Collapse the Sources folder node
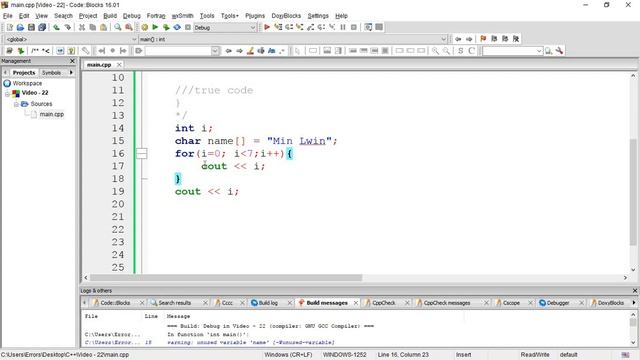The image size is (640, 360). click(16, 104)
